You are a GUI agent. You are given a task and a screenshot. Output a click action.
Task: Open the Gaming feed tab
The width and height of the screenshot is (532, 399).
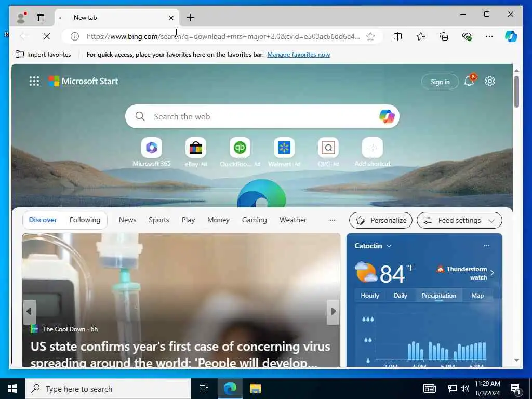tap(255, 220)
